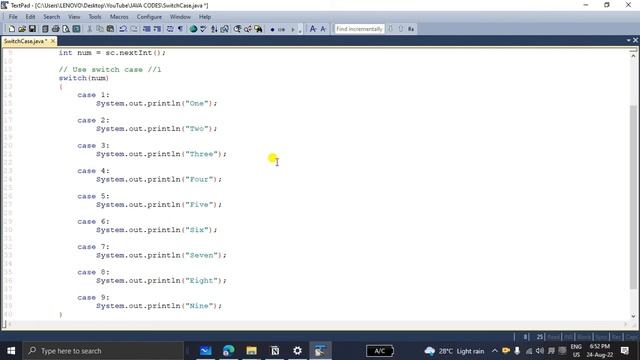Viewport: 640px width, 360px height.
Task: Click on the println("Three") statement
Action: [161, 154]
